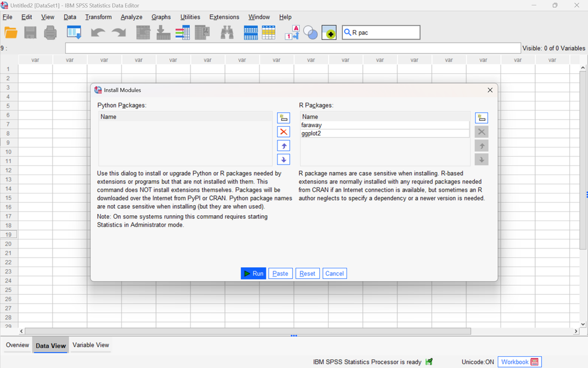Click the Name header in R Packages

point(385,117)
